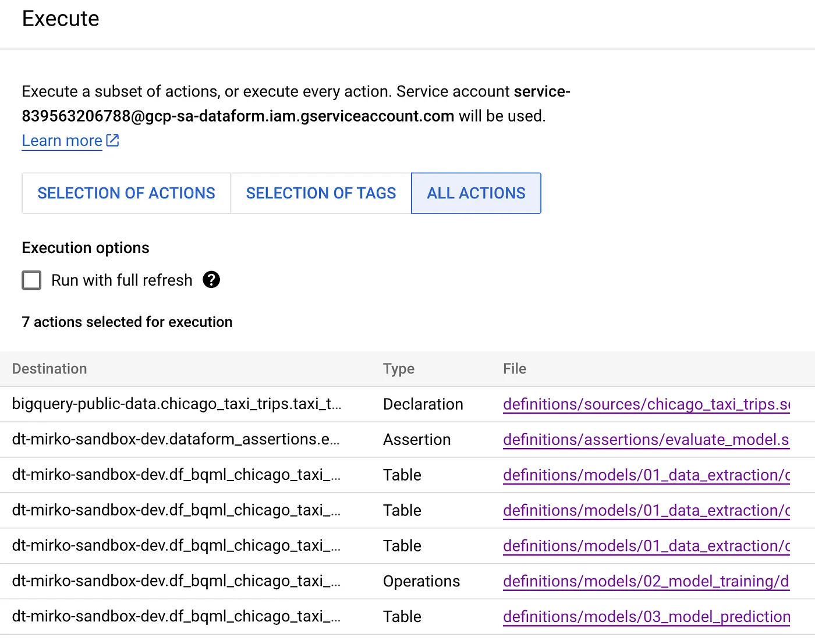Enable the Run with full refresh checkbox
815x644 pixels.
31,280
